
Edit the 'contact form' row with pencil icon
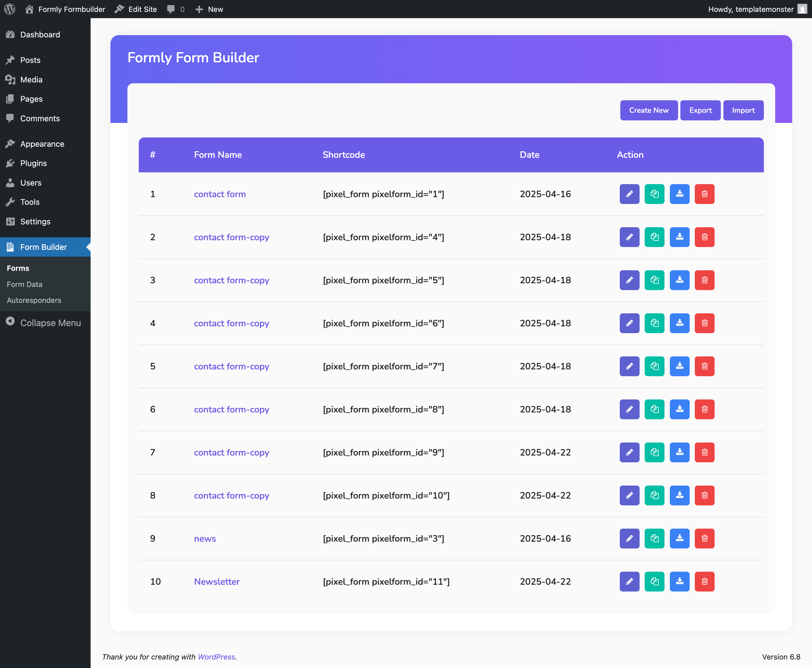click(629, 194)
